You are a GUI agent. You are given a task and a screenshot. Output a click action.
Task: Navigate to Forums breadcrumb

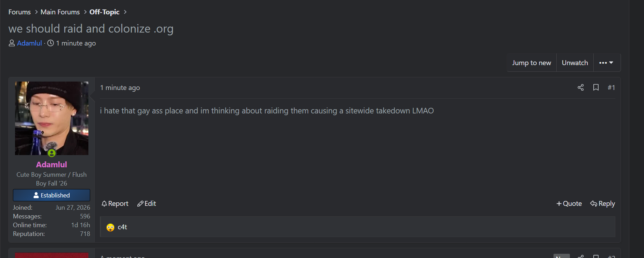20,12
